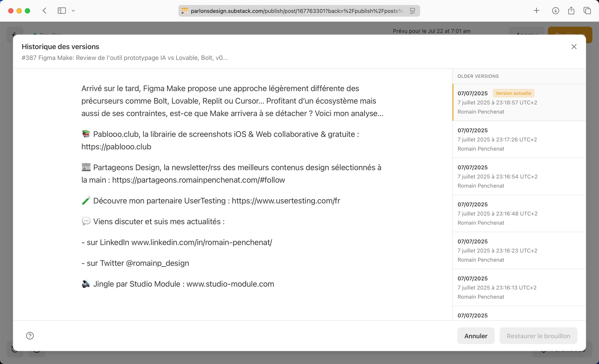Click the macOS green fullscreen window button
The height and width of the screenshot is (364, 599).
click(27, 11)
